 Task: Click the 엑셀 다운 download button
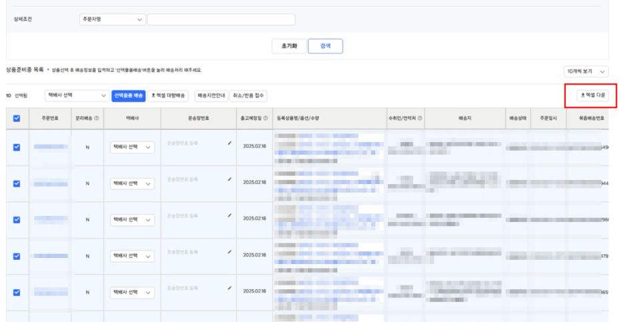coord(593,96)
